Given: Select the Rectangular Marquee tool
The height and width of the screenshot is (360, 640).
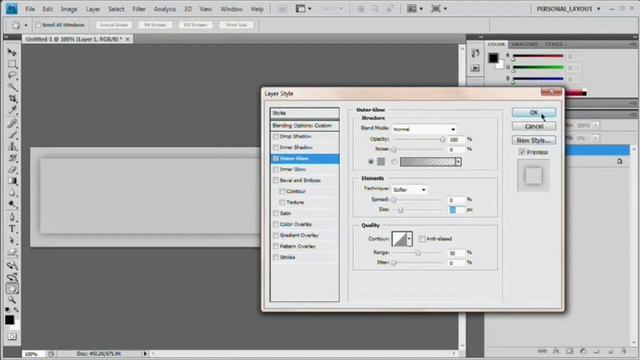Looking at the screenshot, I should (12, 64).
